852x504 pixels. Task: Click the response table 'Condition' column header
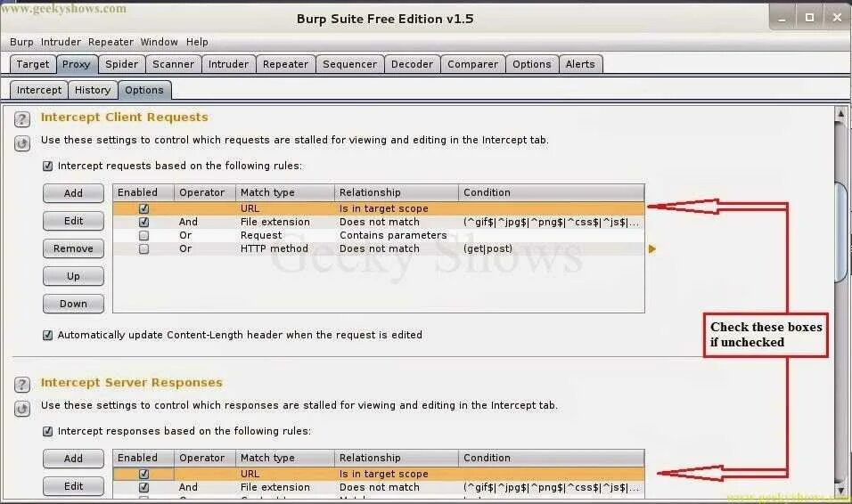pyautogui.click(x=552, y=459)
